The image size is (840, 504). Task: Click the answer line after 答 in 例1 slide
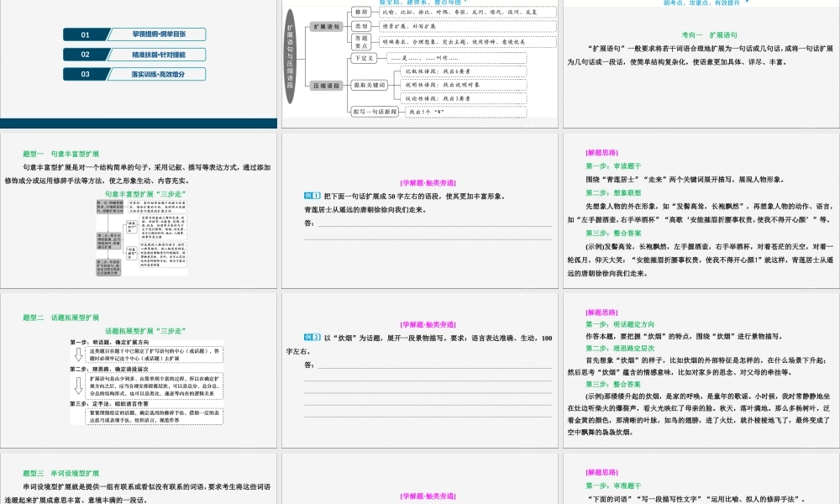coord(434,225)
